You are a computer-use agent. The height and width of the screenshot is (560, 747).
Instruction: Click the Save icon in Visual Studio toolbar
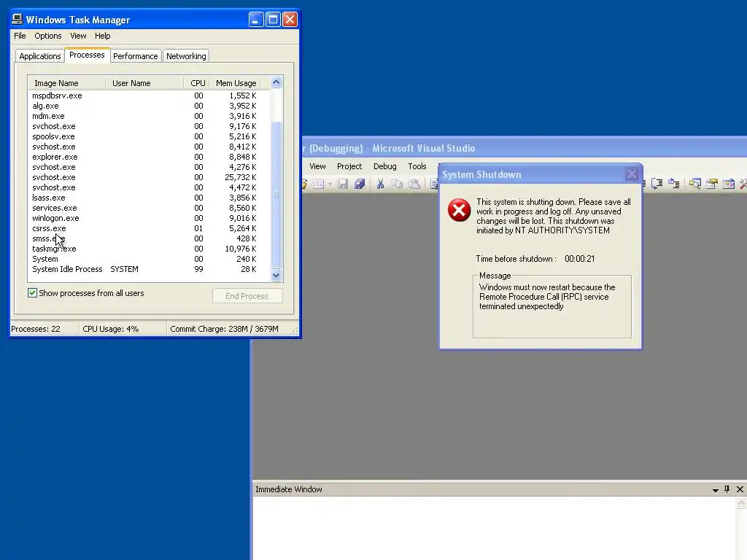pyautogui.click(x=343, y=184)
